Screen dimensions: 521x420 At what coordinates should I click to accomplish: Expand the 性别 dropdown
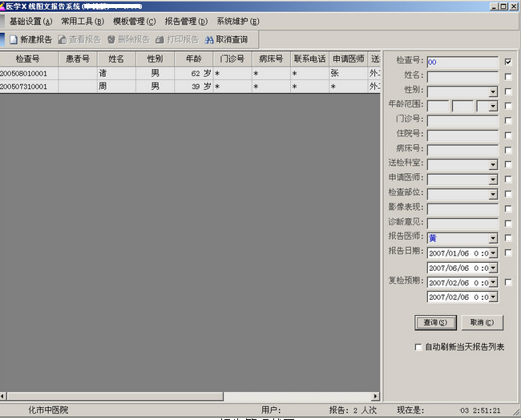493,91
